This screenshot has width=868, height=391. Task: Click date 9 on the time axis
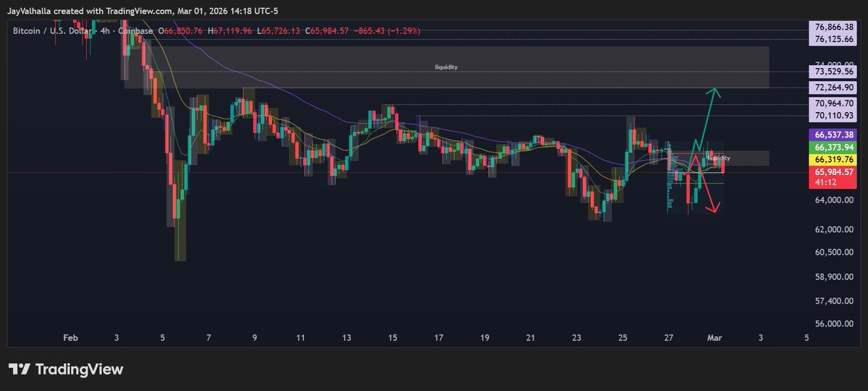(255, 338)
